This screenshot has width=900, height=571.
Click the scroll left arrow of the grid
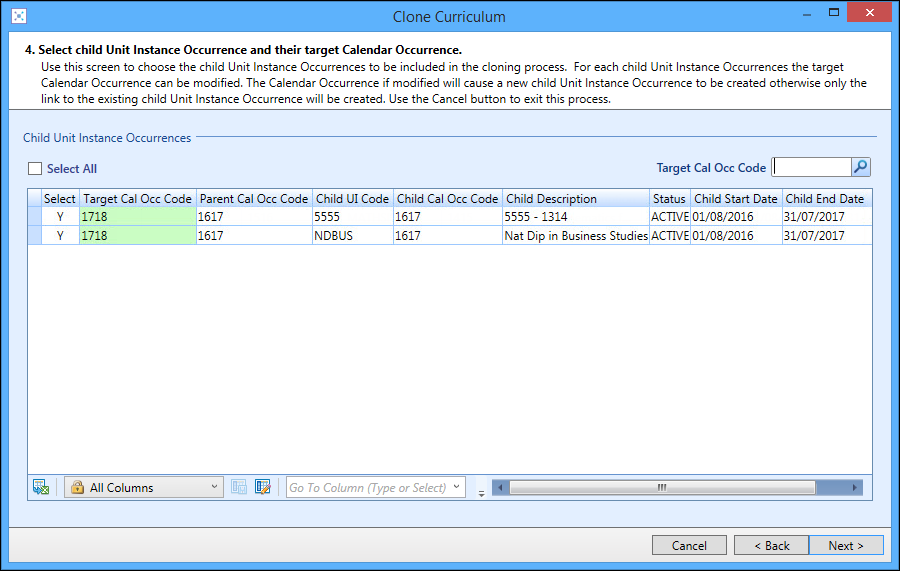point(500,487)
